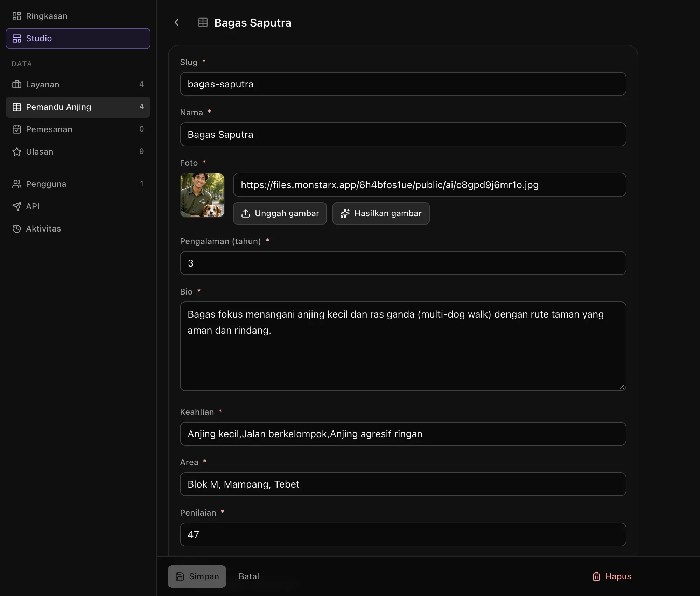Open the Ringkasan menu item
700x596 pixels.
78,16
